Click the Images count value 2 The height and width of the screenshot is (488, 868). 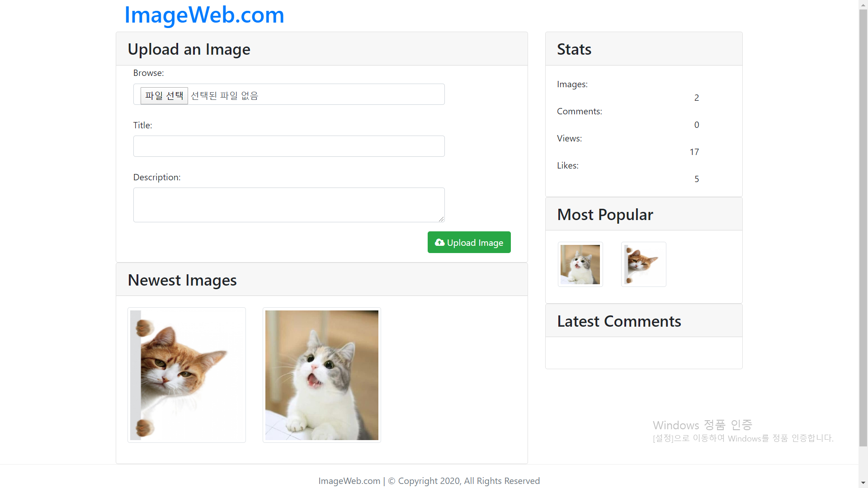pos(697,98)
